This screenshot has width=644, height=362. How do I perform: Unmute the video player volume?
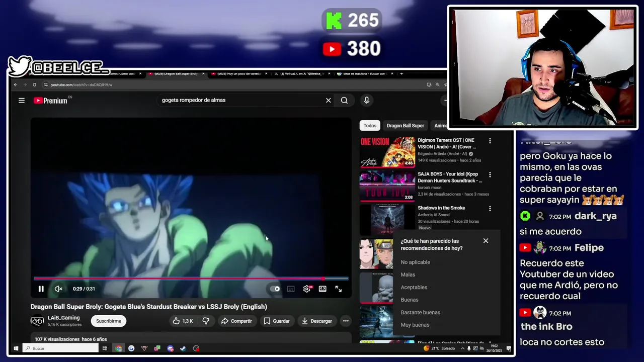click(58, 289)
